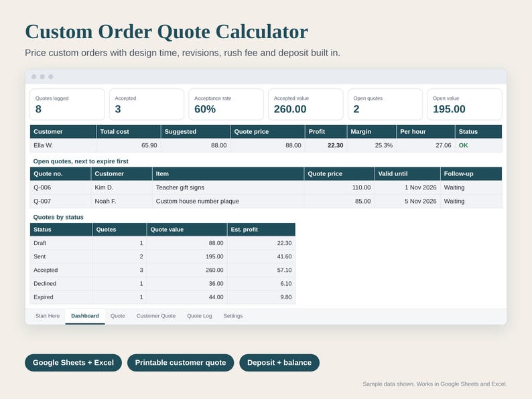This screenshot has width=532, height=399.
Task: Click the Accepted count card showing 3
Action: pyautogui.click(x=147, y=104)
